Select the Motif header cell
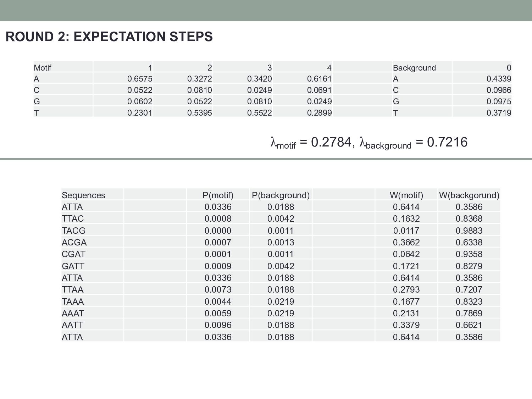The width and height of the screenshot is (532, 399). (x=43, y=68)
